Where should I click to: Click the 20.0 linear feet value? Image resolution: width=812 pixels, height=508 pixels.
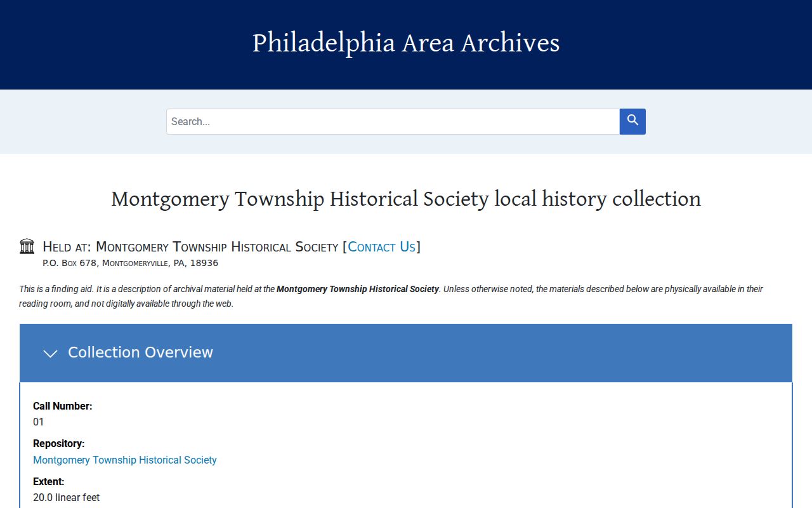pyautogui.click(x=67, y=497)
